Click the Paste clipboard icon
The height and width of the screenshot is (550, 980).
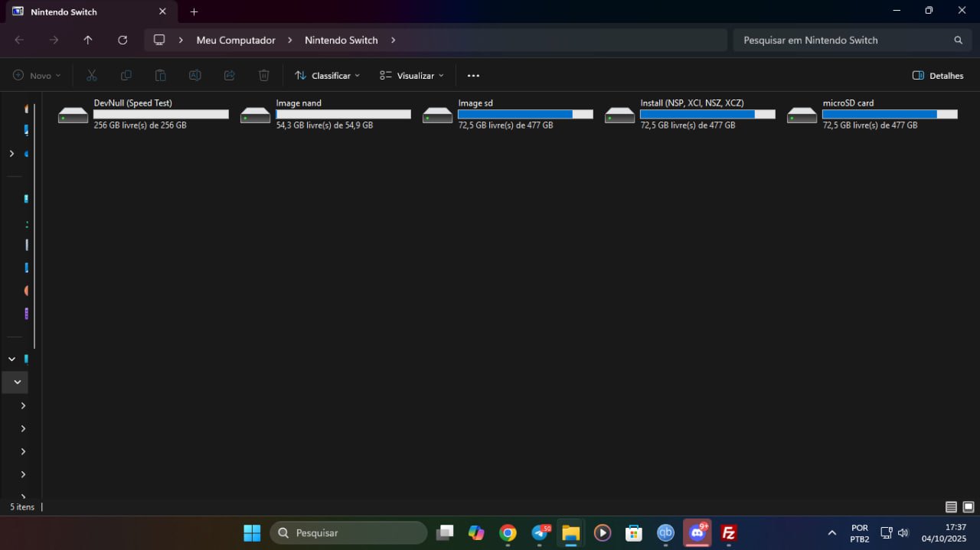click(161, 76)
